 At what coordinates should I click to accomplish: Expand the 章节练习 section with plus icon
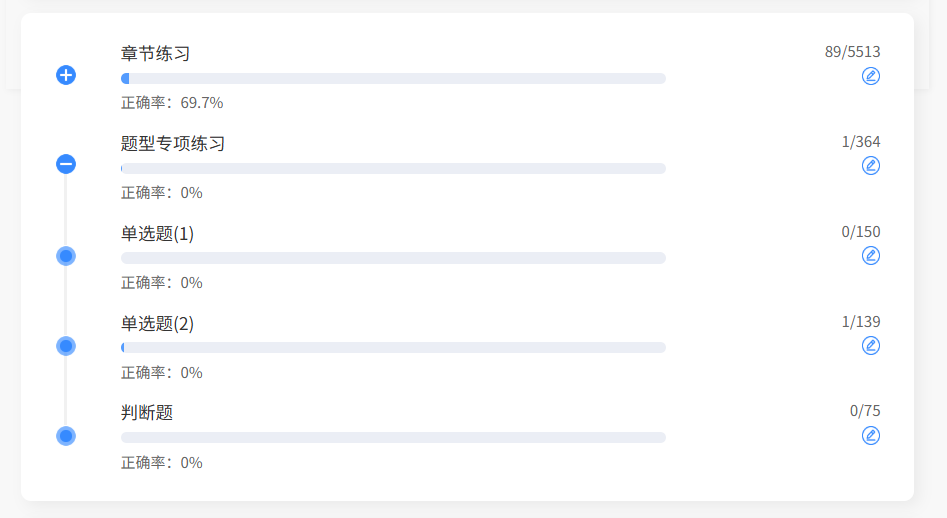(x=66, y=75)
